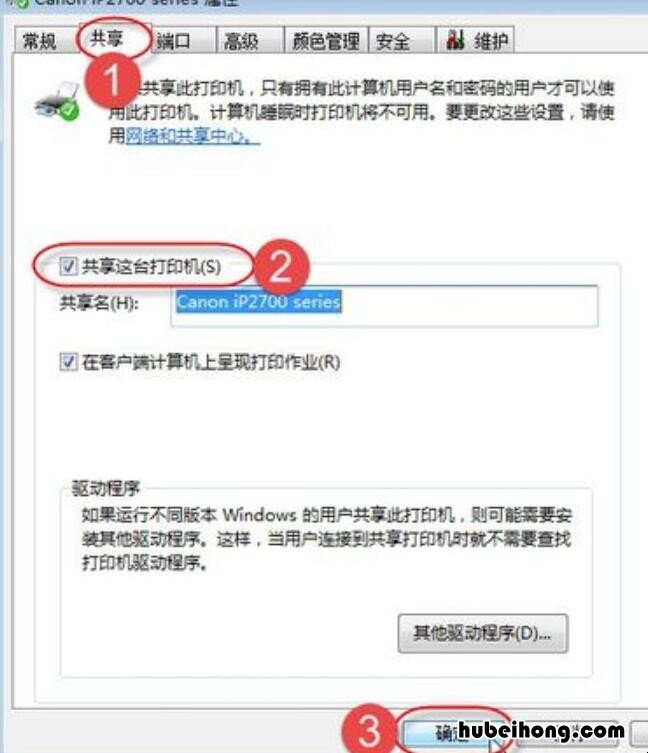Click the 确定 button
The width and height of the screenshot is (648, 753).
pos(454,733)
